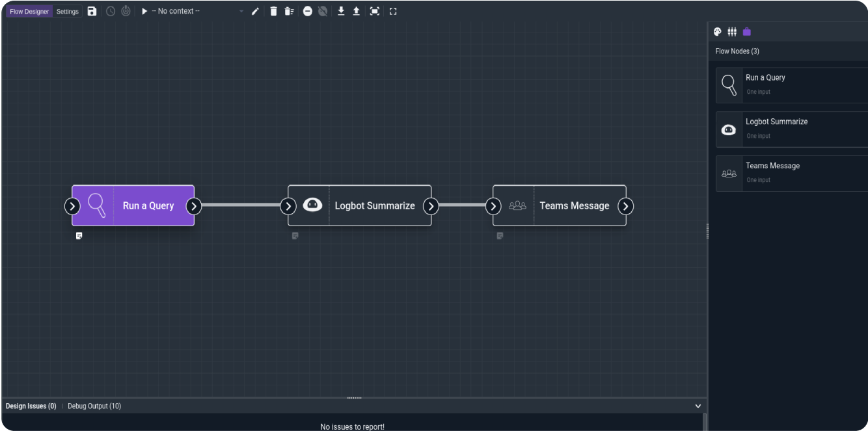Click magnifier icon in Flow Nodes list
This screenshot has height=431, width=868.
pos(729,85)
